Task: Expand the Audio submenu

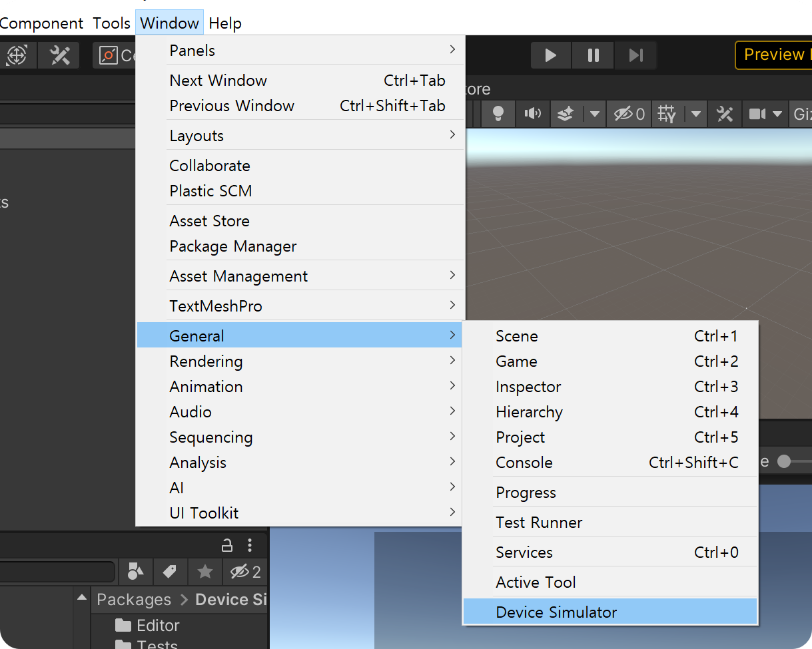Action: point(300,412)
